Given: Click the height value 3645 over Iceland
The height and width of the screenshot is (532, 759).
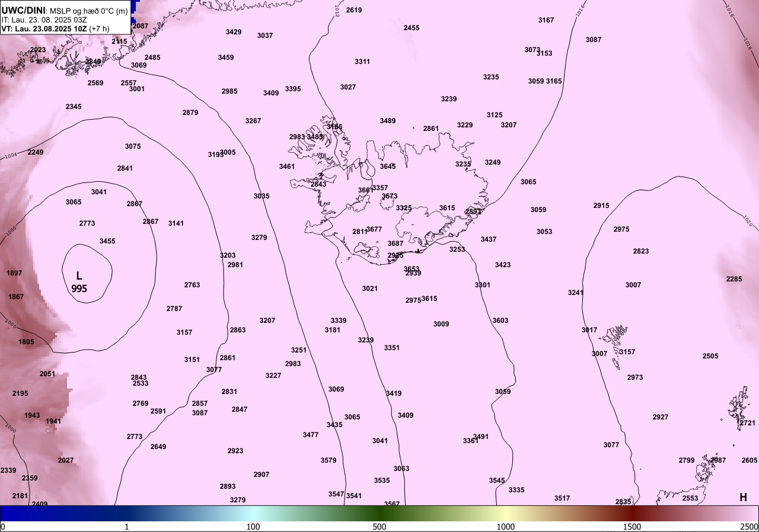Looking at the screenshot, I should click(x=388, y=166).
